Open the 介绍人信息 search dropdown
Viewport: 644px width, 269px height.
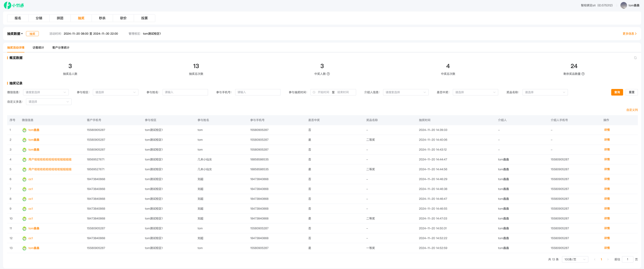pos(406,92)
